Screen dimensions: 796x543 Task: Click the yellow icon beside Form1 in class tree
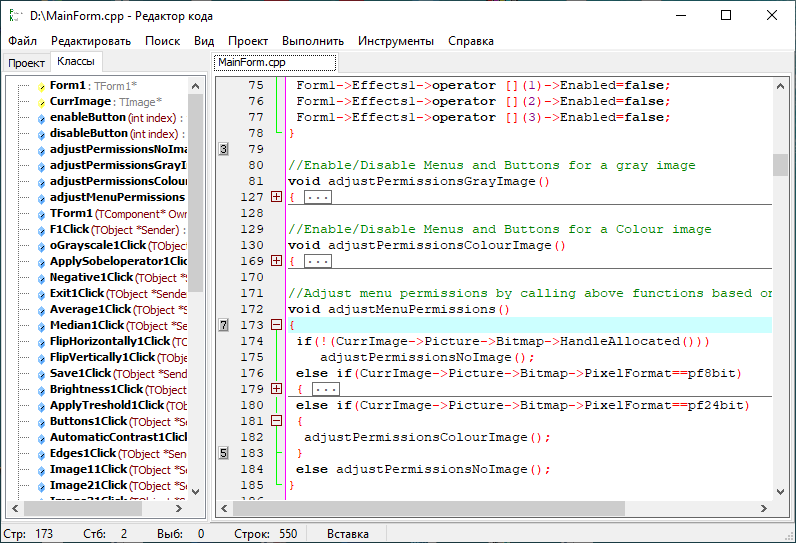(x=42, y=86)
